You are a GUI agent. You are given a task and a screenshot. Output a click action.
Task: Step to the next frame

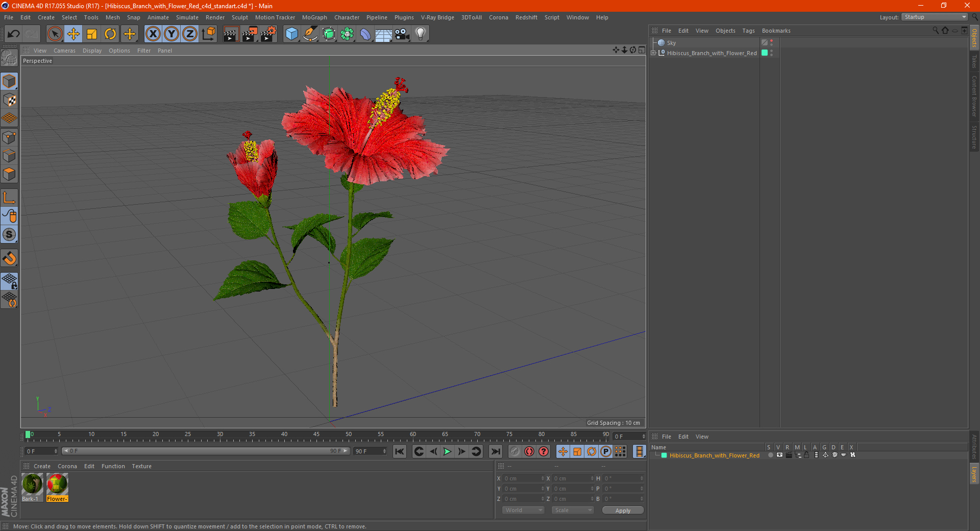pos(461,451)
